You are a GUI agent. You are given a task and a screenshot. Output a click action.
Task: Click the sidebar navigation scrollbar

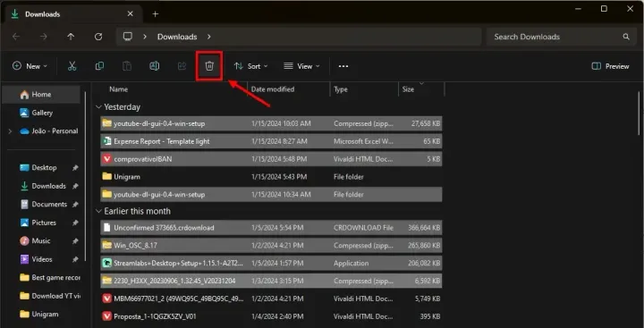[x=86, y=177]
